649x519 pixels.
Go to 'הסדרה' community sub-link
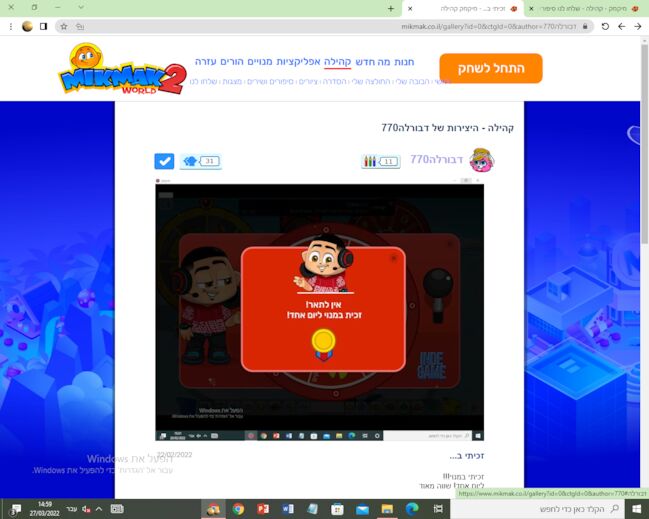click(x=334, y=82)
